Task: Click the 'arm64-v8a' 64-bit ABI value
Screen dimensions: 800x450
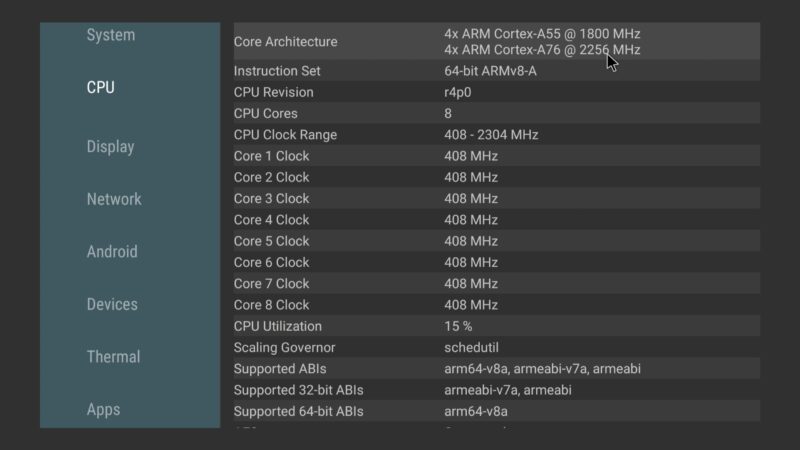Action: click(476, 411)
